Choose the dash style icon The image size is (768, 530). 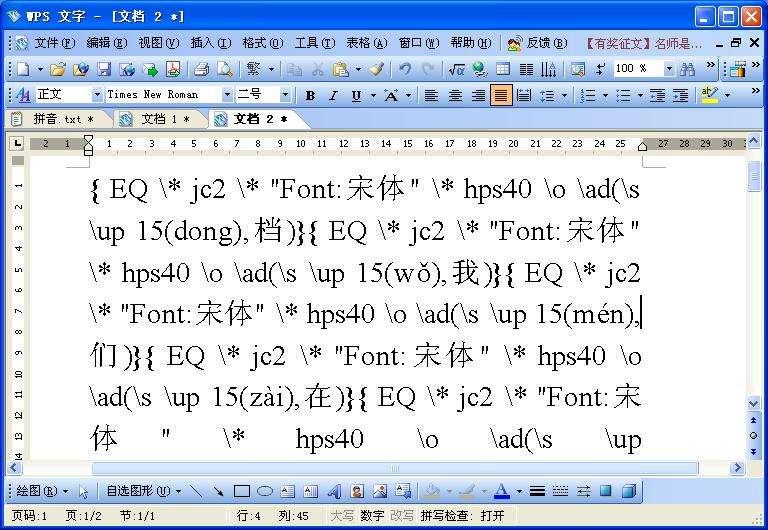pos(560,491)
